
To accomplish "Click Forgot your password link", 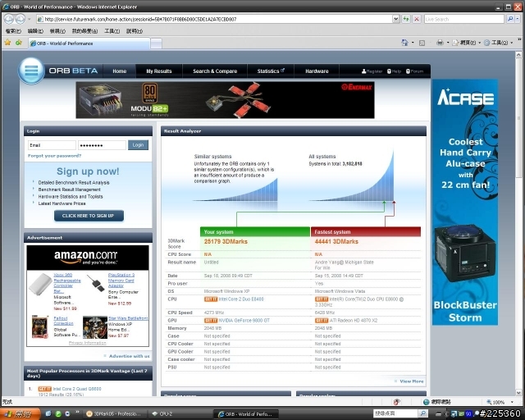I will [x=54, y=156].
